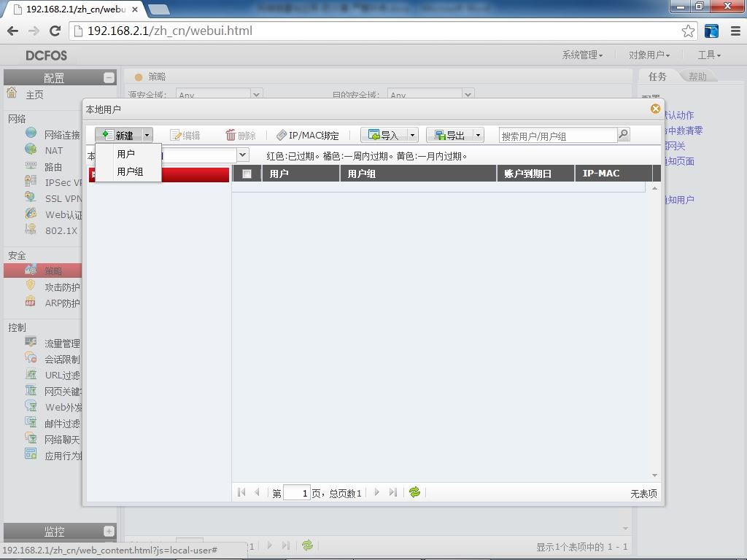
Task: Go to first page in dialog pager
Action: [x=241, y=492]
